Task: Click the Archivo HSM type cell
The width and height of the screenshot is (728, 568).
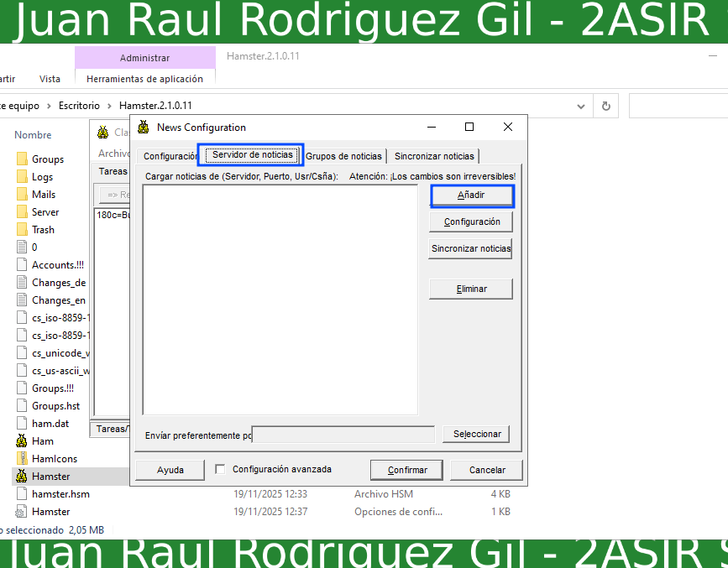Action: [x=384, y=494]
